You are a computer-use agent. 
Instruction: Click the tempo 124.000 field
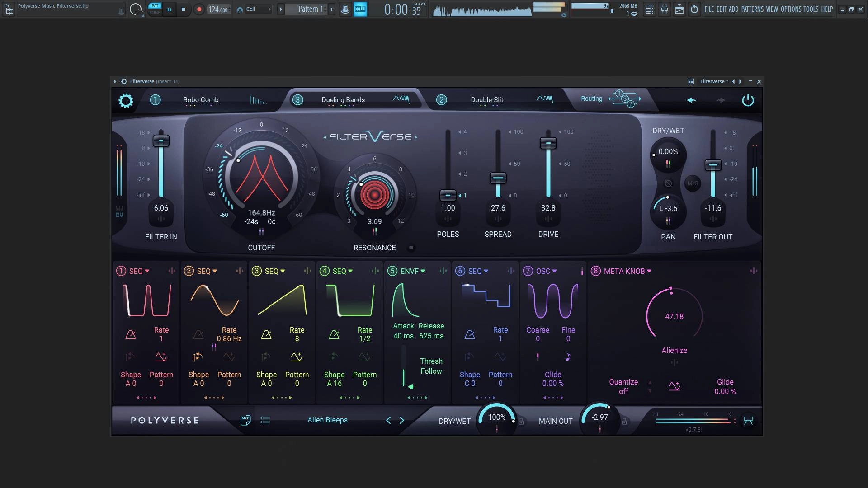point(218,9)
